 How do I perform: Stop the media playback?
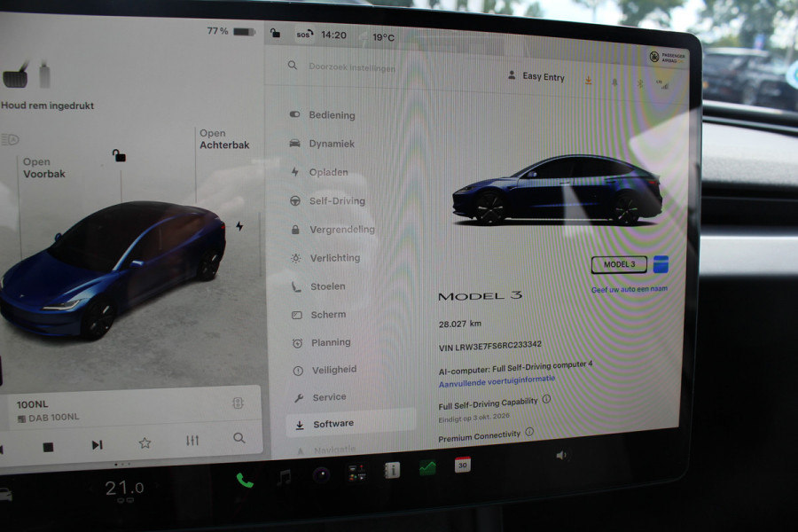48,447
